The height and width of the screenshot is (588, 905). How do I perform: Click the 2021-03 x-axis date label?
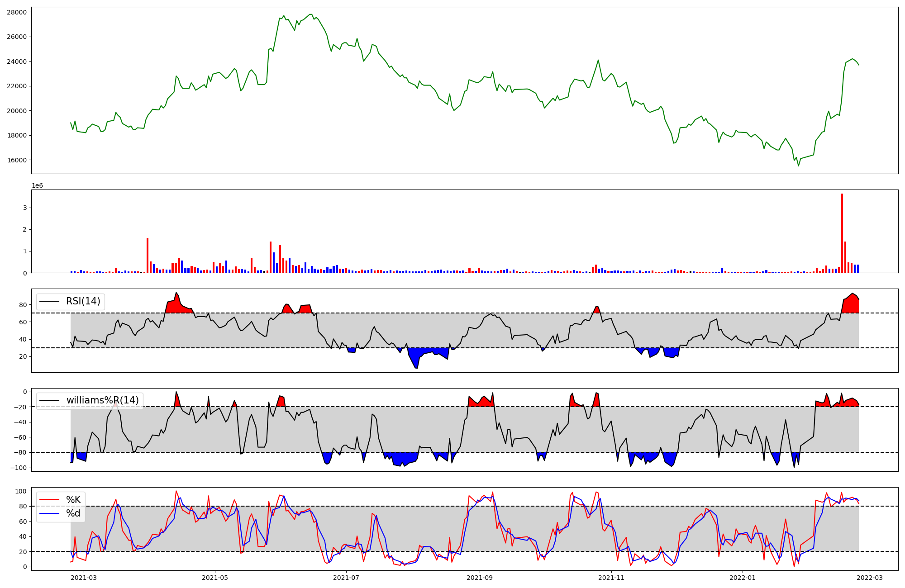point(84,577)
